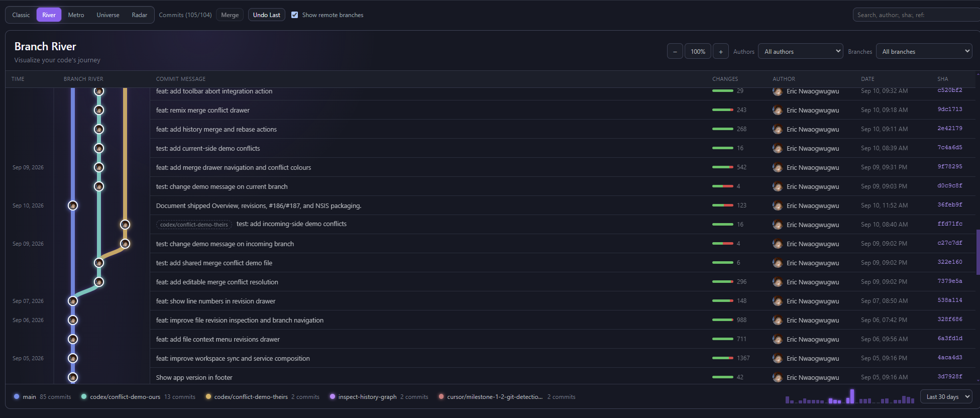Click the codex/conflict-demo-ours legend entry
The image size is (980, 418).
coord(138,397)
